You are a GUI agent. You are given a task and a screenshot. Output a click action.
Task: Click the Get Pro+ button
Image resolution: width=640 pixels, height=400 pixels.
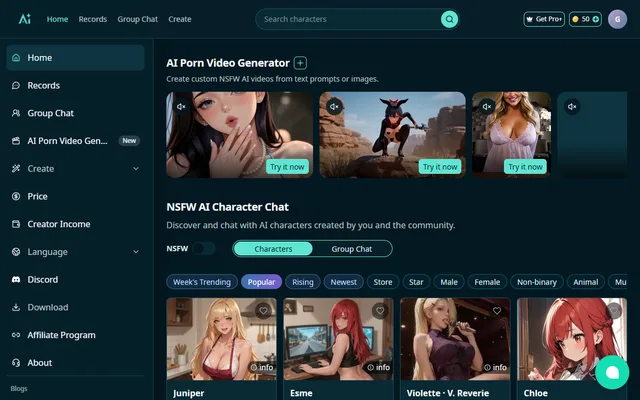[x=544, y=19]
